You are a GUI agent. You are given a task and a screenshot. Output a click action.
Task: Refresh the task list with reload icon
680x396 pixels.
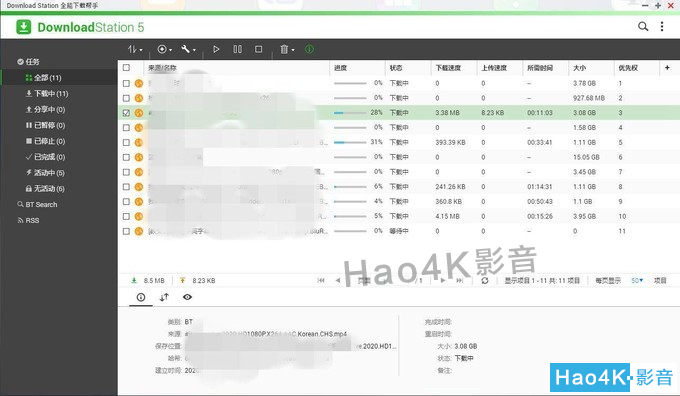pos(485,281)
